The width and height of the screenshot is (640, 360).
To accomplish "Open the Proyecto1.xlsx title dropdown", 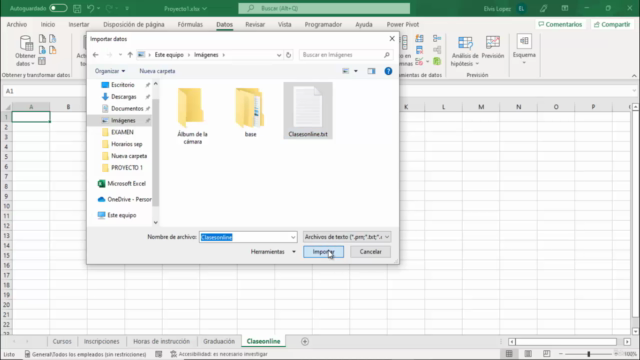I will pyautogui.click(x=185, y=8).
